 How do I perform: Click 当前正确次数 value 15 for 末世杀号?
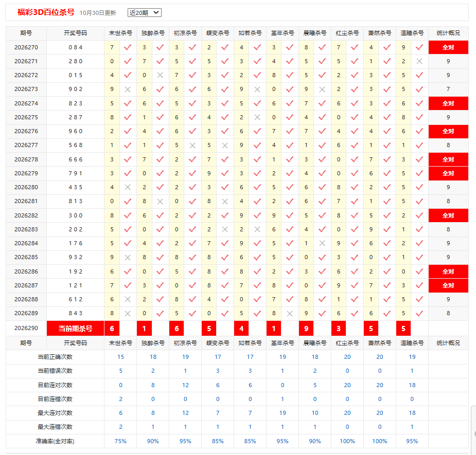[120, 357]
